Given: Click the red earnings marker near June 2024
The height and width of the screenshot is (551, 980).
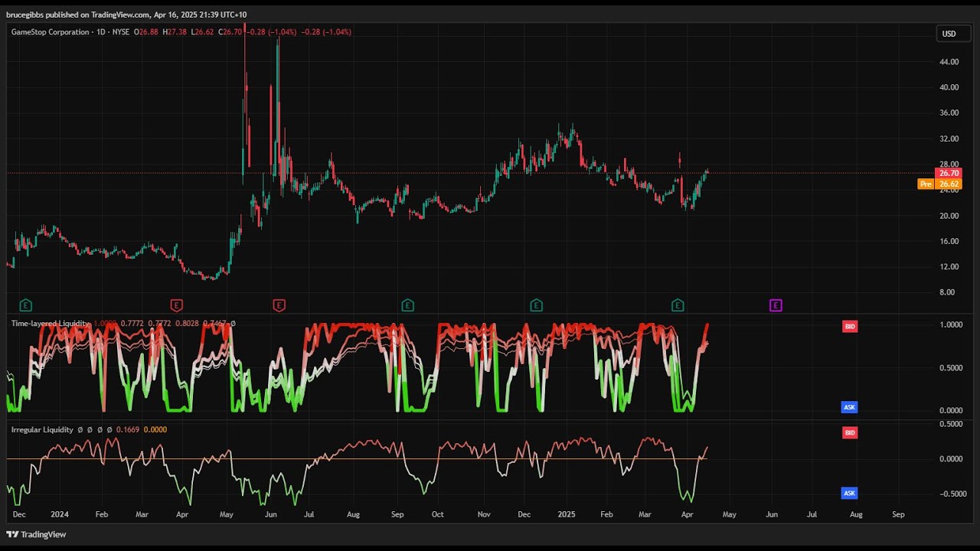Looking at the screenshot, I should (x=279, y=305).
